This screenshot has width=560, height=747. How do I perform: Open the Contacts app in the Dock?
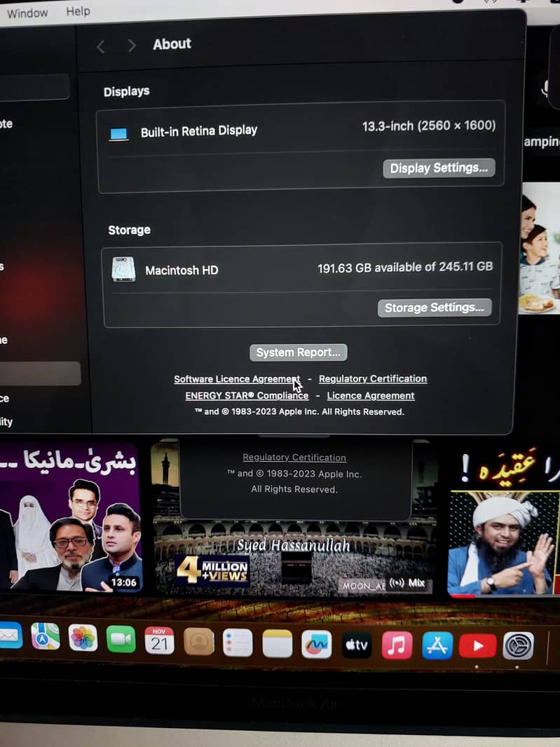coord(199,641)
